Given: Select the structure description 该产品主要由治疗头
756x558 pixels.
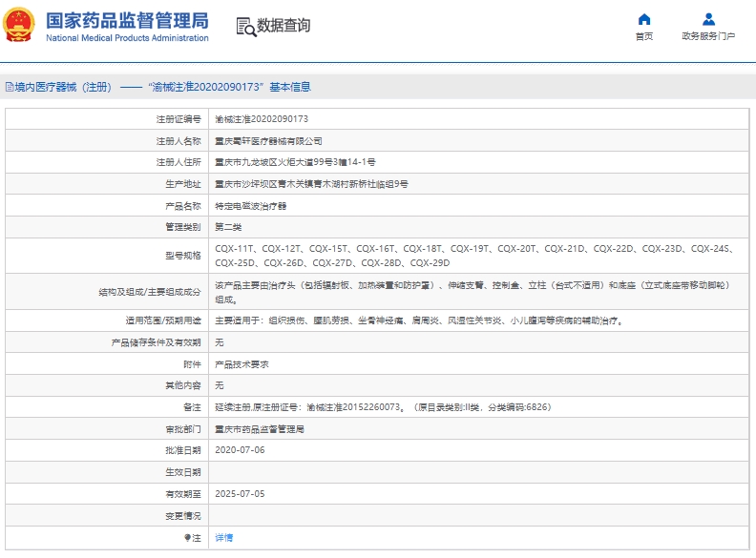Looking at the screenshot, I should [x=472, y=292].
